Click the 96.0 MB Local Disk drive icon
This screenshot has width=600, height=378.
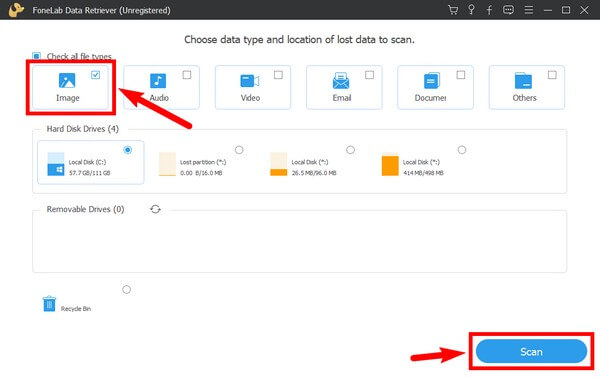(x=279, y=164)
